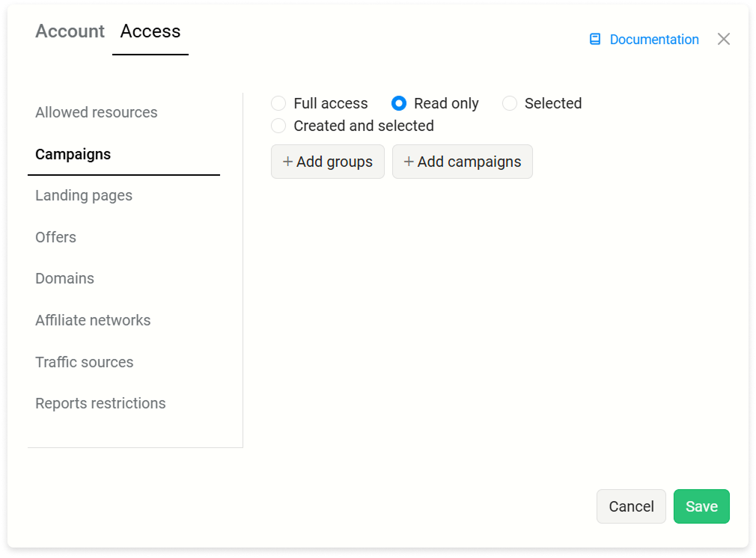756x558 pixels.
Task: Open Allowed resources section
Action: 97,112
